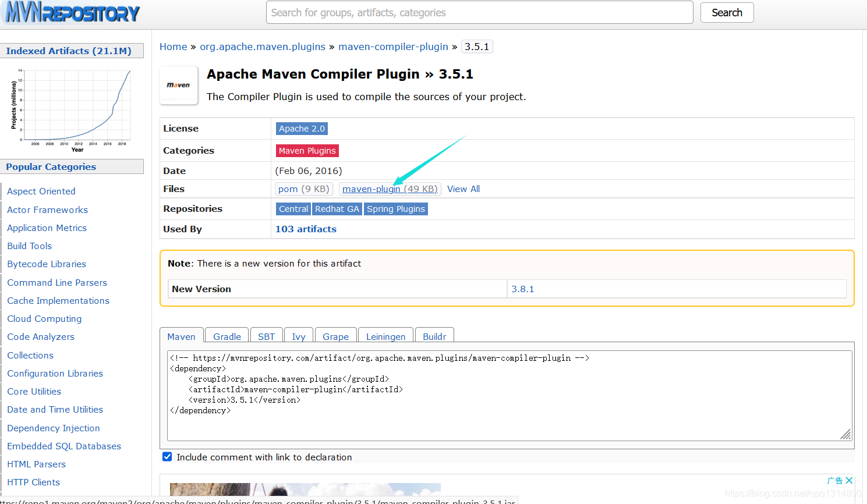Open maven-compiler-plugin breadcrumb link
Screen dimensions: 867x504
coord(393,47)
